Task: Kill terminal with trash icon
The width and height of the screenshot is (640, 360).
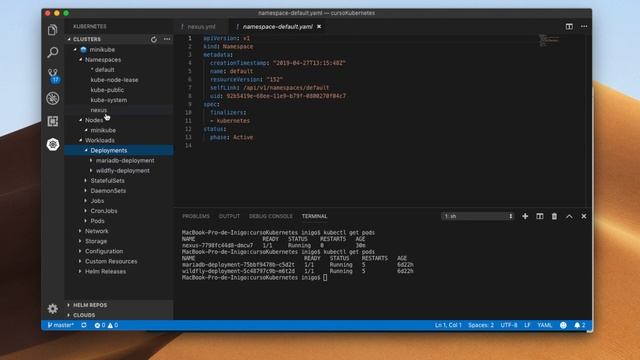Action: point(554,216)
